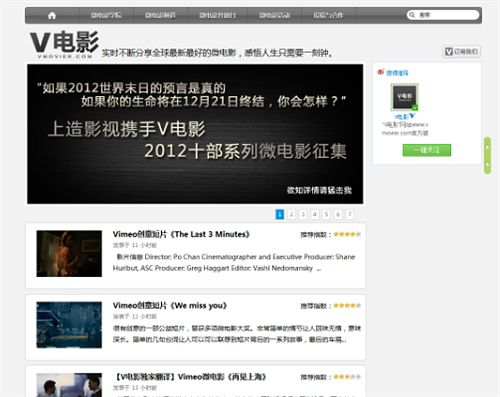Open the nav item just right of home icon
Screen dimensions: 500x397
click(106, 15)
